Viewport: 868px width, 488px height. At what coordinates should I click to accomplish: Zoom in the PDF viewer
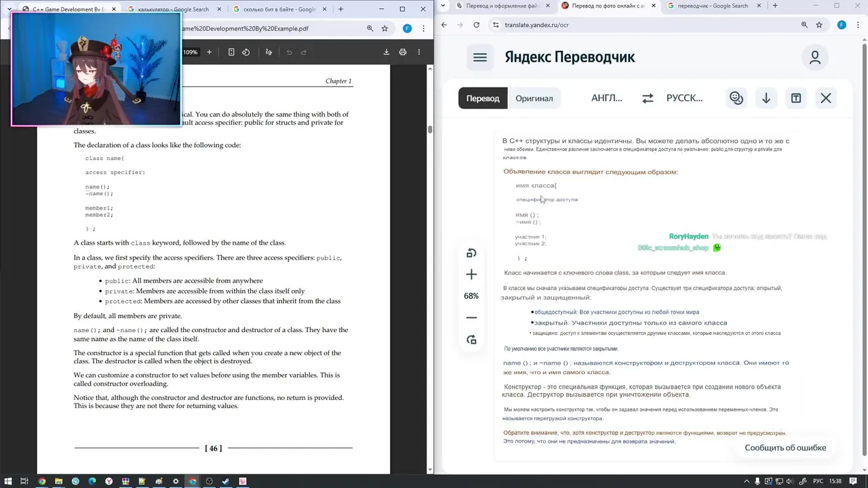(209, 52)
